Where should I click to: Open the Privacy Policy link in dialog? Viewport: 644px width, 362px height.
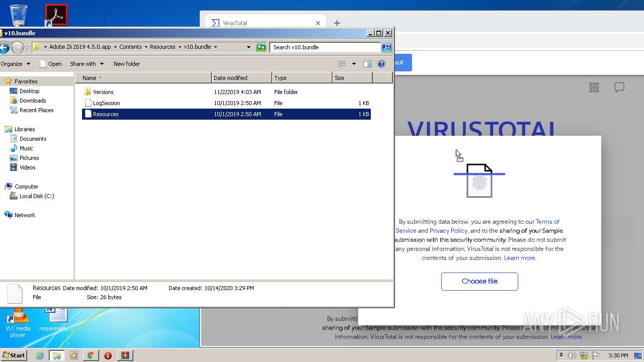tap(448, 231)
